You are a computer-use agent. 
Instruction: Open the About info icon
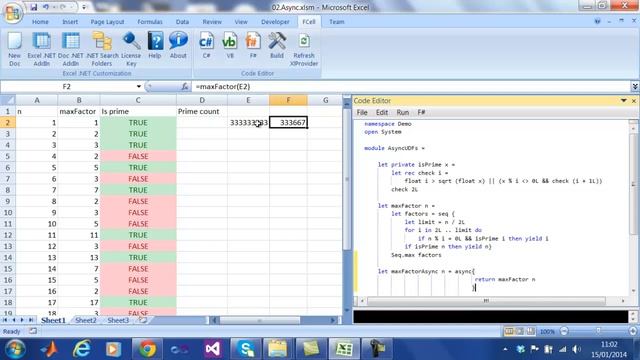[x=178, y=45]
